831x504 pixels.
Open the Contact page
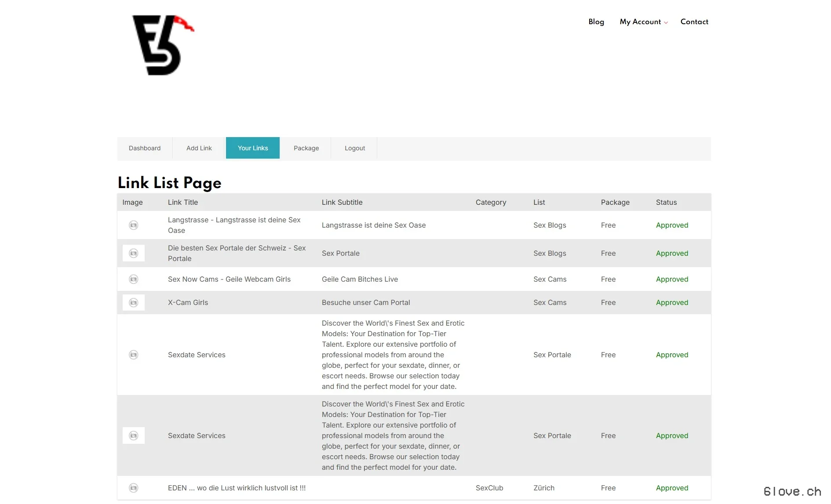pyautogui.click(x=694, y=22)
